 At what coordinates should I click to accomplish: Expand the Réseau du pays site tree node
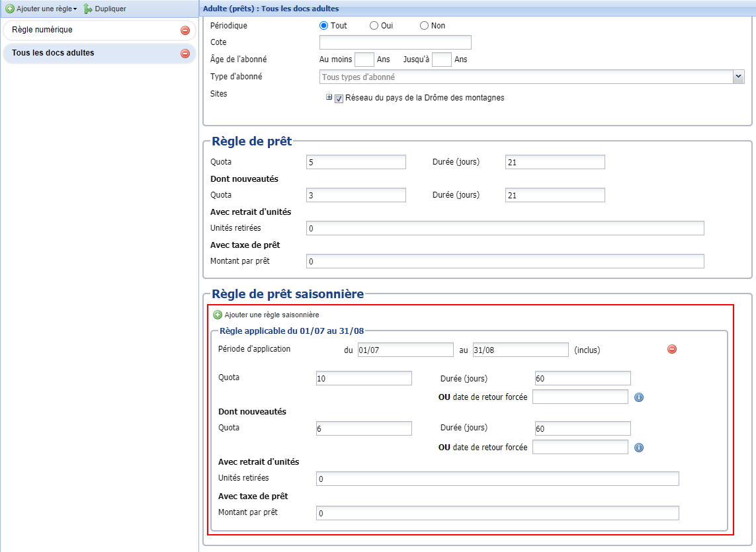pos(329,97)
